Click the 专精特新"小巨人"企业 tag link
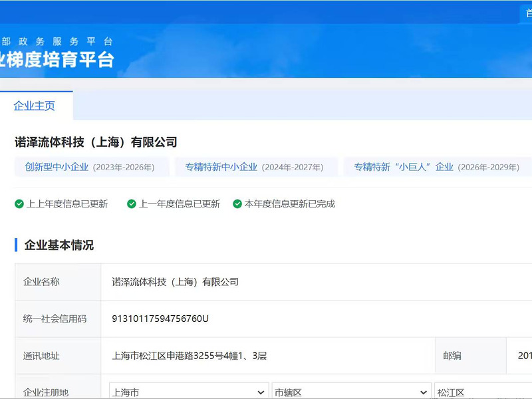Screen dimensions: 532x399 pos(404,167)
